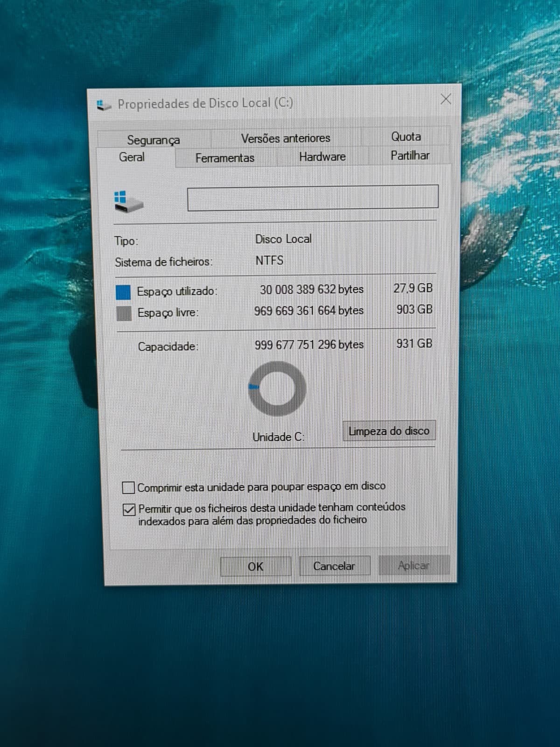Select the Quota tab

(406, 136)
